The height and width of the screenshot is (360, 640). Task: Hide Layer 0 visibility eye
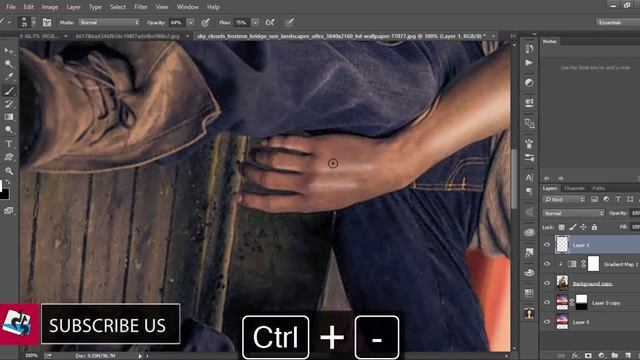pyautogui.click(x=547, y=322)
